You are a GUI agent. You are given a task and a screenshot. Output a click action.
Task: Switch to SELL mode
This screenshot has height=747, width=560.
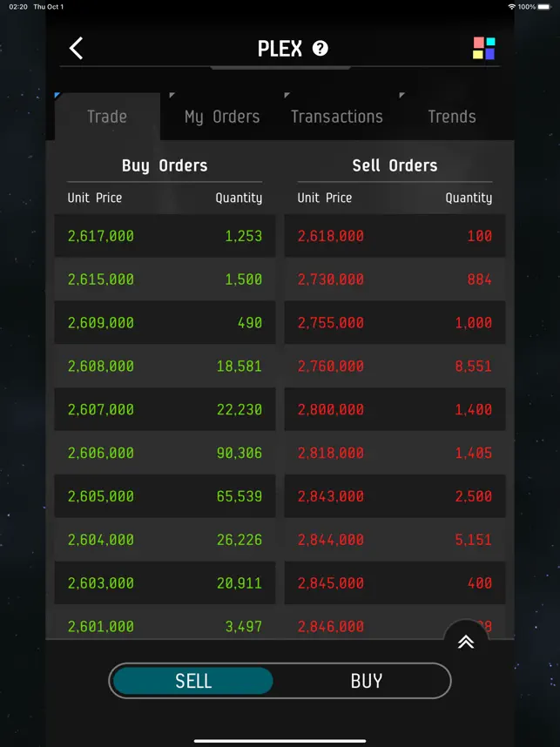point(193,681)
